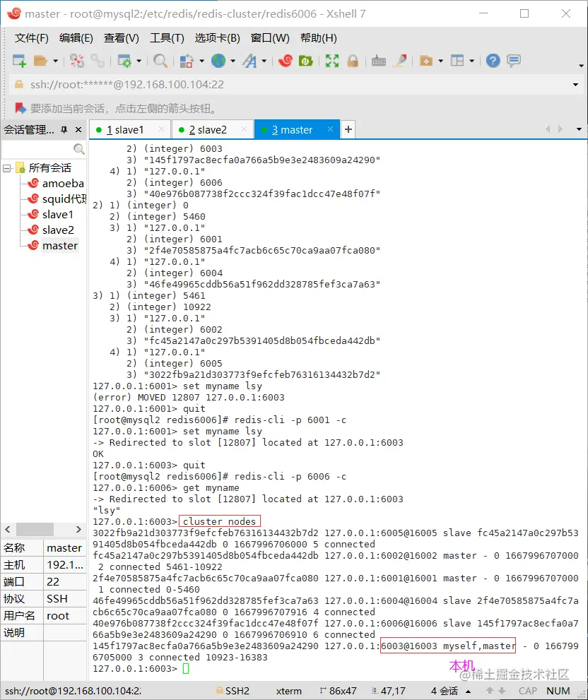Close the session manager panel
The width and height of the screenshot is (588, 700).
tap(78, 129)
